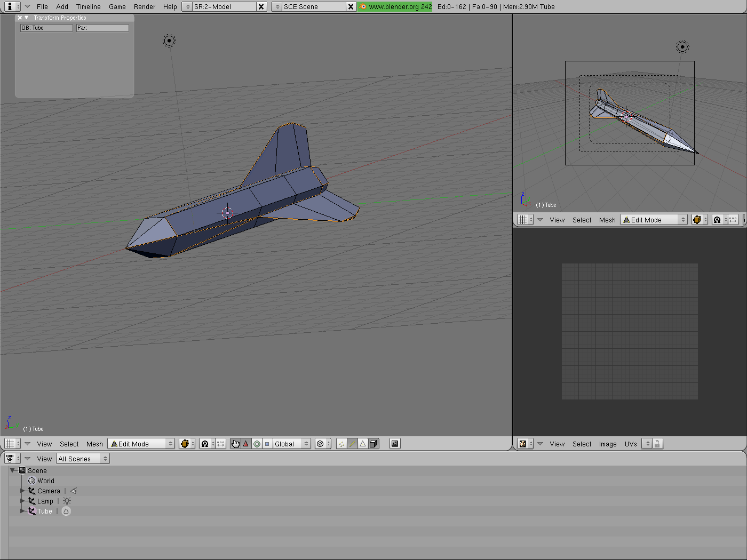Open the UVs menu in image editor
Screen dimensions: 747x560
tap(631, 444)
